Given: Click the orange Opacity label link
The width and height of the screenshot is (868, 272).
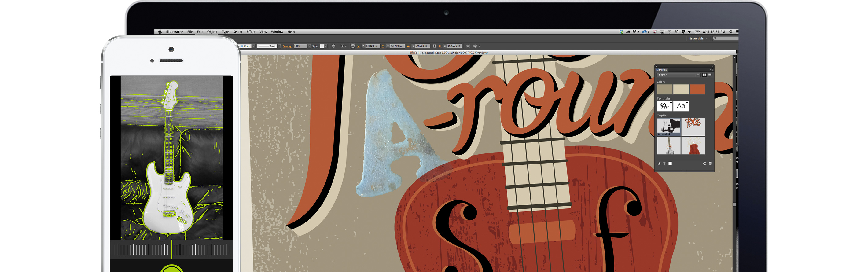Looking at the screenshot, I should [x=287, y=46].
